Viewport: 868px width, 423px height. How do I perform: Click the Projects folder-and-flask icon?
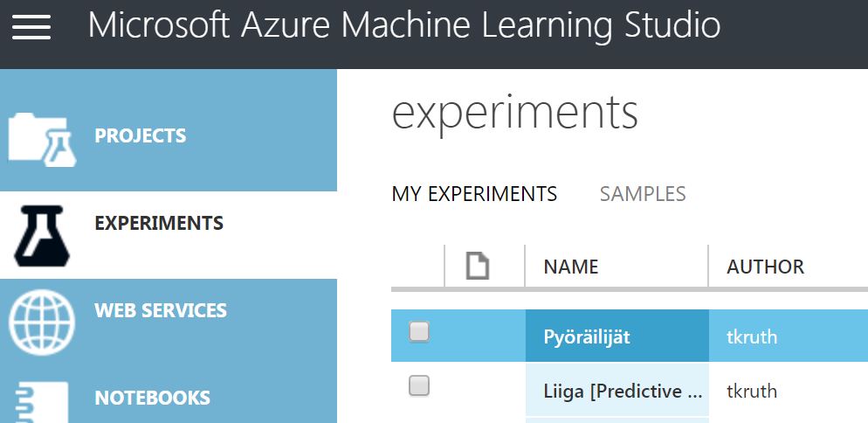[42, 139]
